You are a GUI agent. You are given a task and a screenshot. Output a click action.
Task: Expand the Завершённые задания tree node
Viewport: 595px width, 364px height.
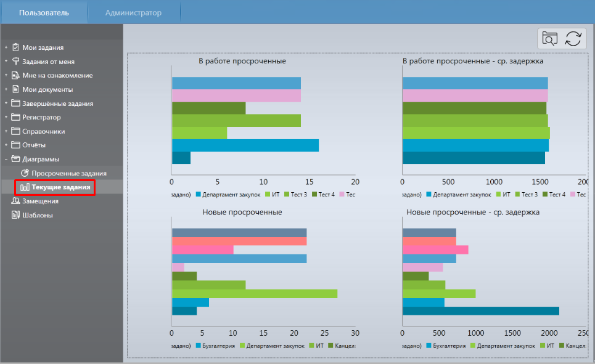point(6,103)
